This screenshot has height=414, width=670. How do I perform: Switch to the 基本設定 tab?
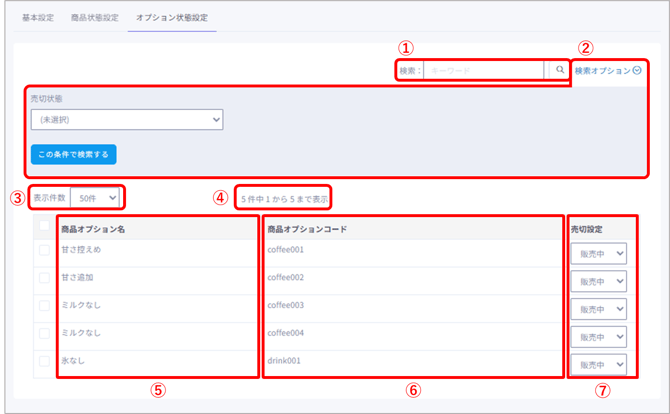(x=39, y=19)
